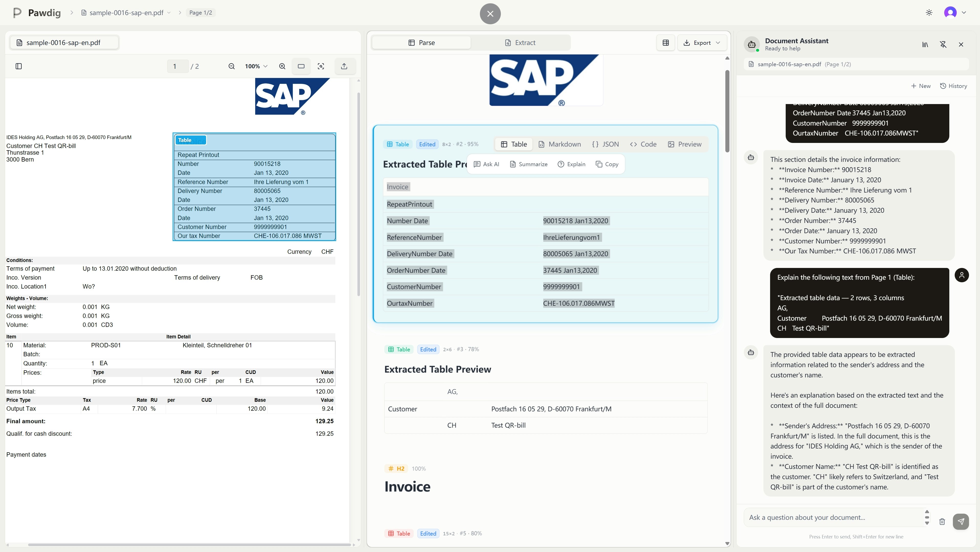Zoom in the PDF viewer
The width and height of the screenshot is (980, 552).
click(x=282, y=66)
